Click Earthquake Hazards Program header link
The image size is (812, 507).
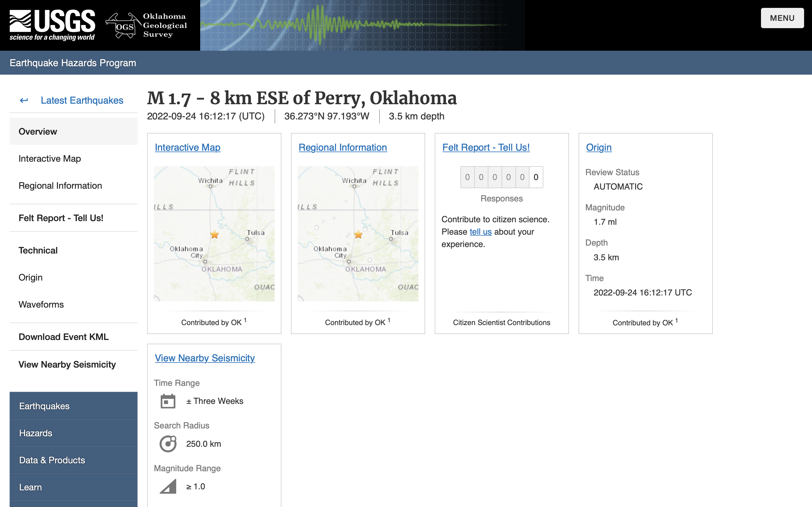click(x=73, y=63)
